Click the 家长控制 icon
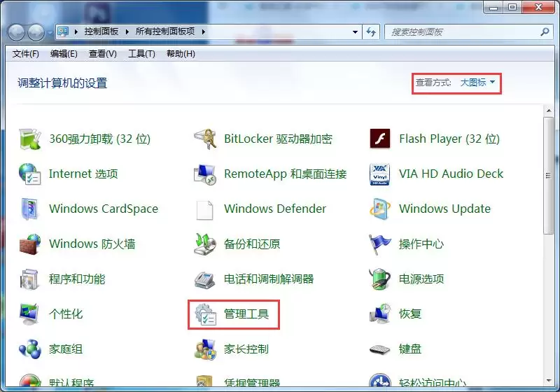Screen dimensions: 560x392 (205, 349)
